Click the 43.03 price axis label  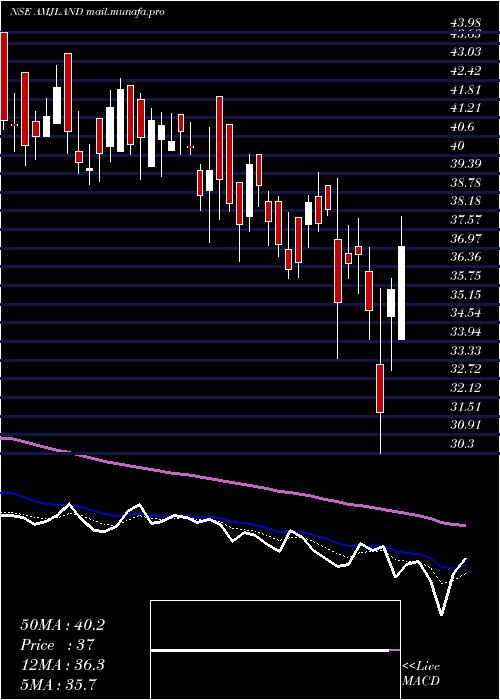[466, 52]
